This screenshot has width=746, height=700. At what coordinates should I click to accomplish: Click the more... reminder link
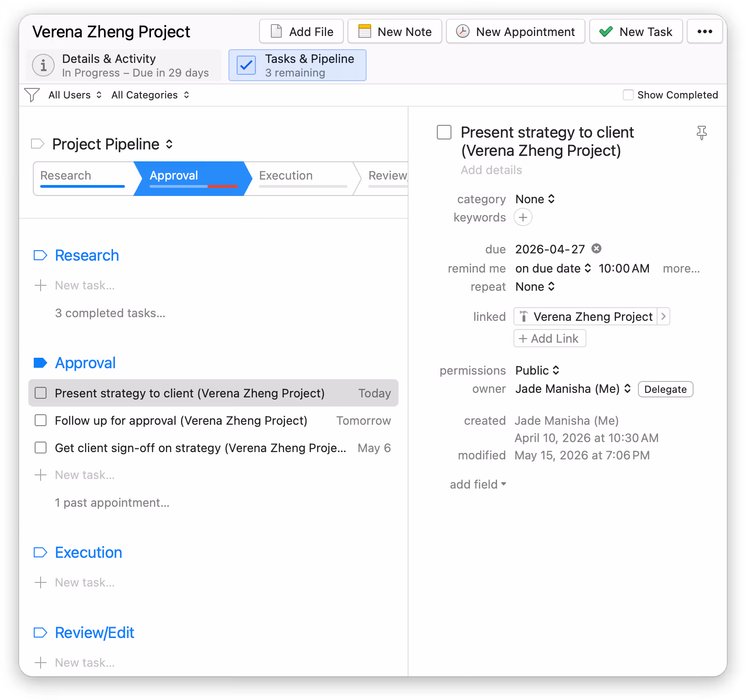point(681,268)
